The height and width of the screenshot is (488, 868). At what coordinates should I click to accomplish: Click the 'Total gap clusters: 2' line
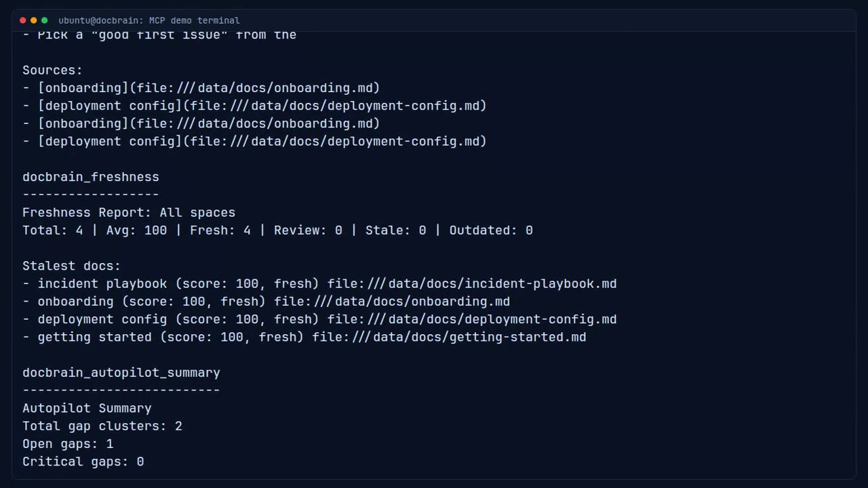coord(102,426)
